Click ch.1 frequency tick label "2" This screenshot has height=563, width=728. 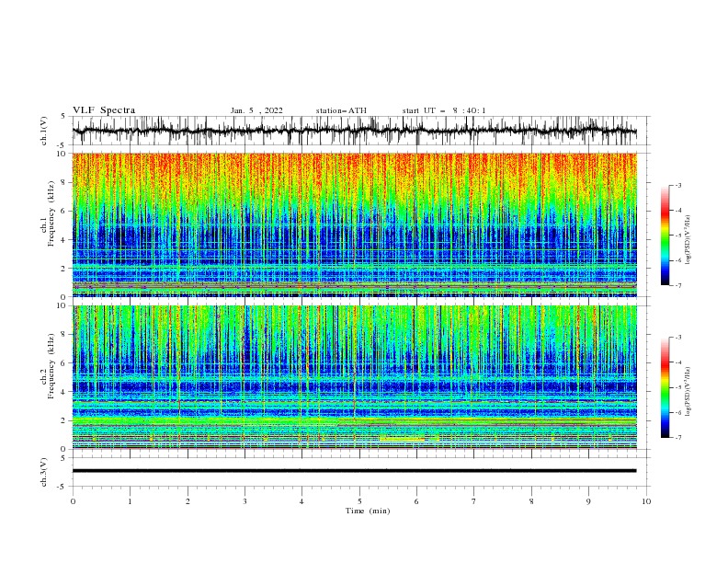64,268
